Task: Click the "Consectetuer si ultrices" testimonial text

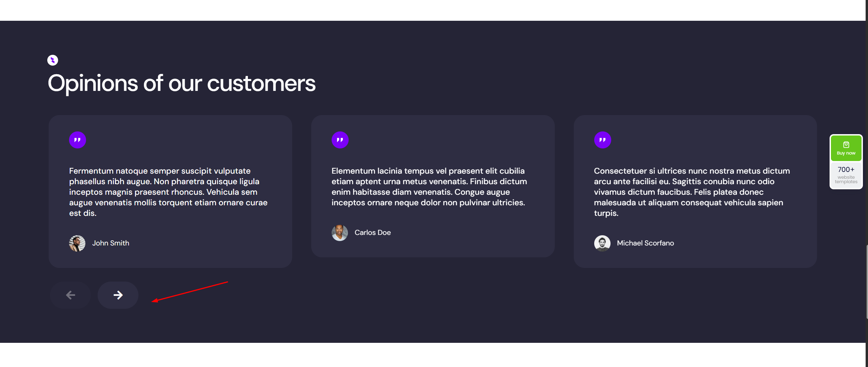Action: point(692,192)
